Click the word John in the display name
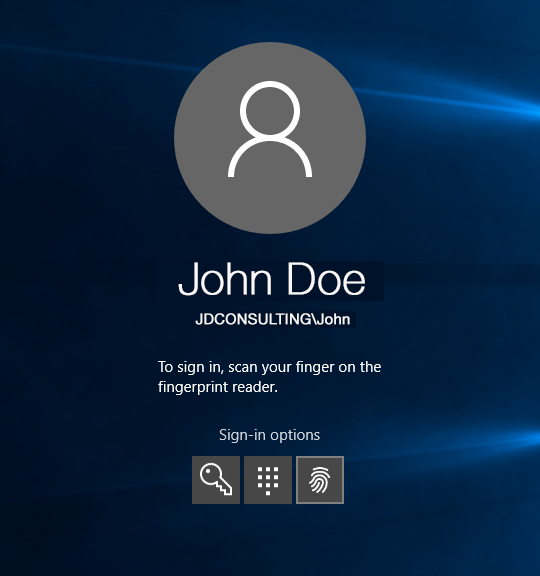Viewport: 540px width, 576px height. 225,279
